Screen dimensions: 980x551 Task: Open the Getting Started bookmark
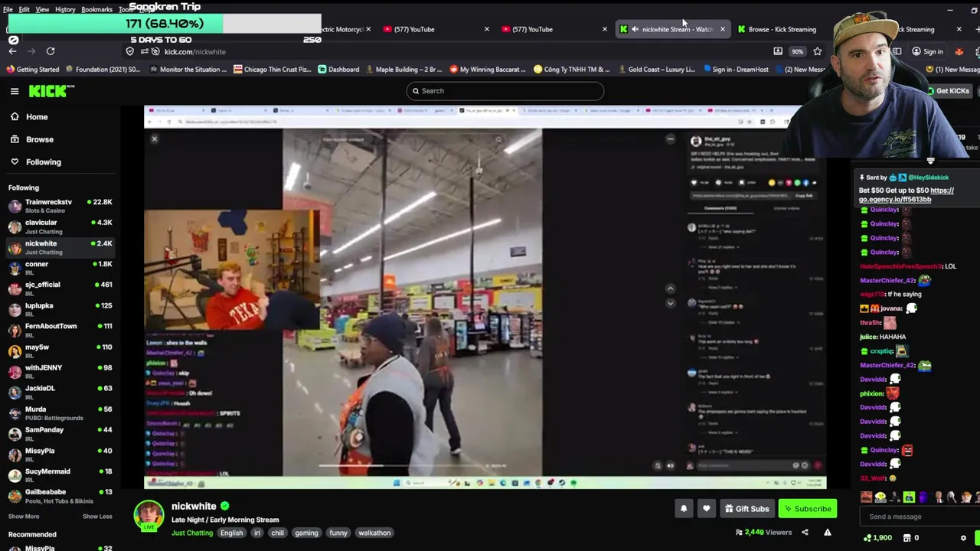[32, 70]
